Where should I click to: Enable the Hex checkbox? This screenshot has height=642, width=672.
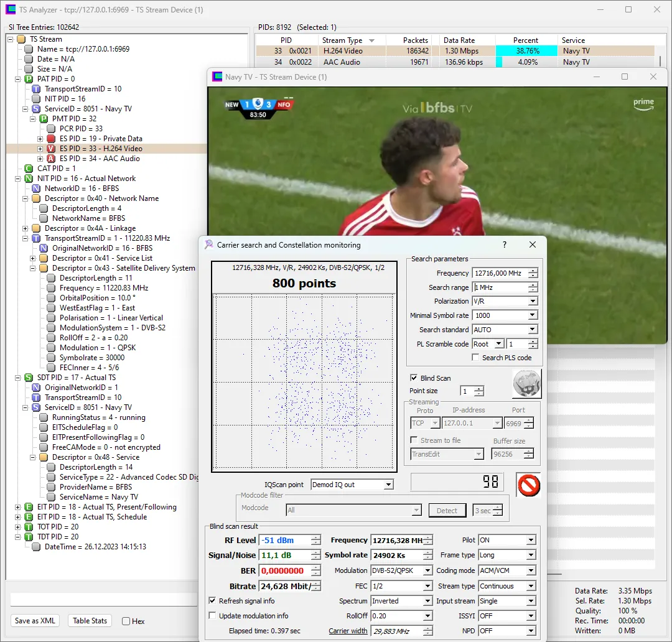tap(126, 621)
